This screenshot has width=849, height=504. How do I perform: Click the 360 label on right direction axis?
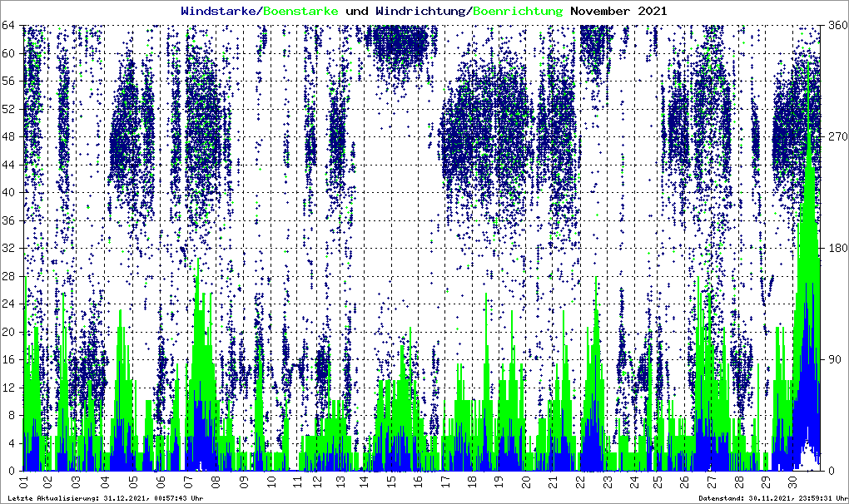(x=835, y=26)
